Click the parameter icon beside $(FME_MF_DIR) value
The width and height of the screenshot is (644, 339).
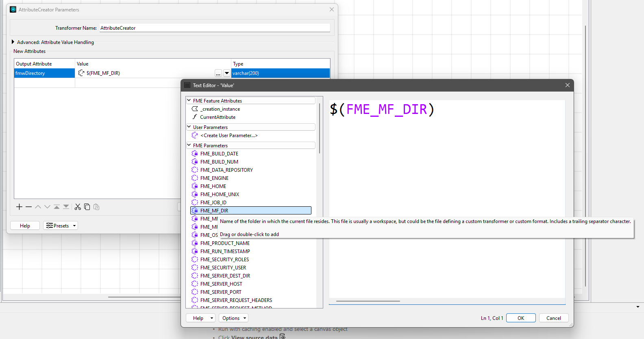(81, 73)
